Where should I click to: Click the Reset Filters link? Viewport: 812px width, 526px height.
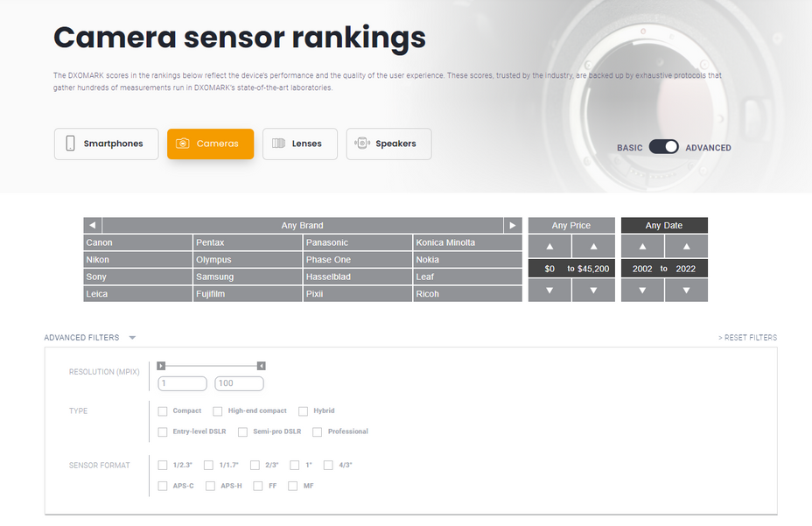(748, 337)
